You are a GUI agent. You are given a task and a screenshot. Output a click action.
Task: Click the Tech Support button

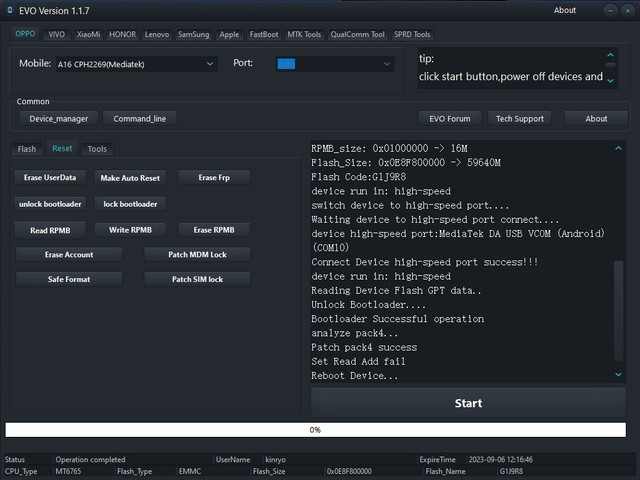point(520,118)
